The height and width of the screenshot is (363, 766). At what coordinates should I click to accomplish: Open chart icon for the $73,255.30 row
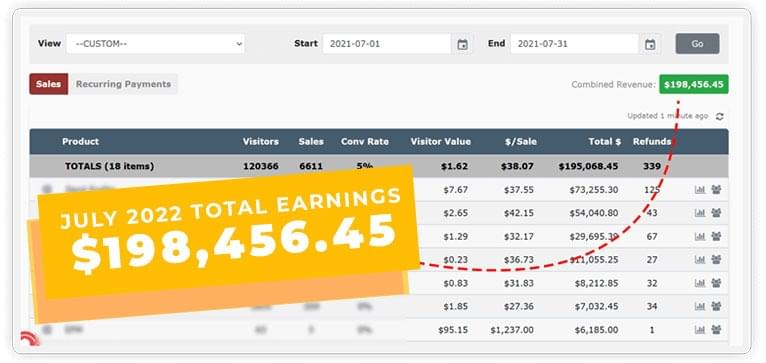tap(700, 190)
